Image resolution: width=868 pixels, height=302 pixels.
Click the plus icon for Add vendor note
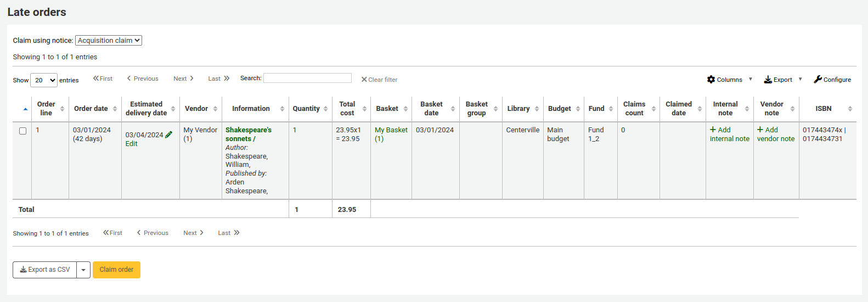(x=760, y=130)
